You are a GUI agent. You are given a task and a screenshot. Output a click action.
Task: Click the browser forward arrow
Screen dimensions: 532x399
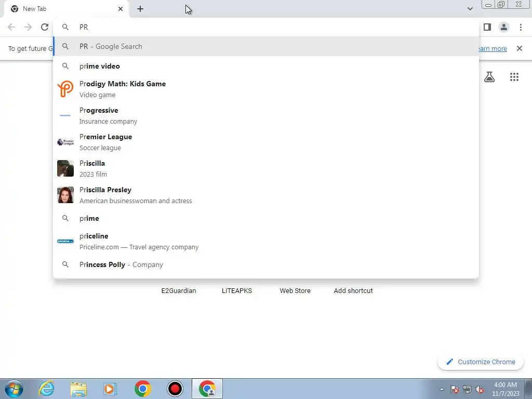point(28,27)
